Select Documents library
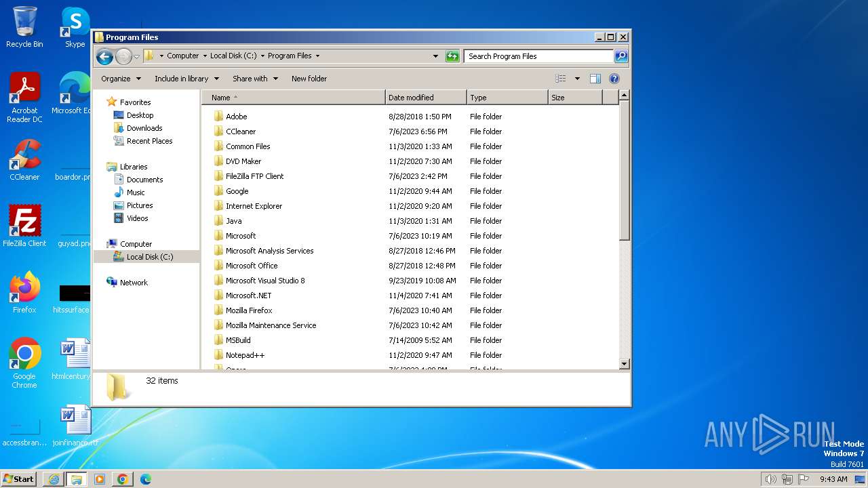 click(144, 180)
